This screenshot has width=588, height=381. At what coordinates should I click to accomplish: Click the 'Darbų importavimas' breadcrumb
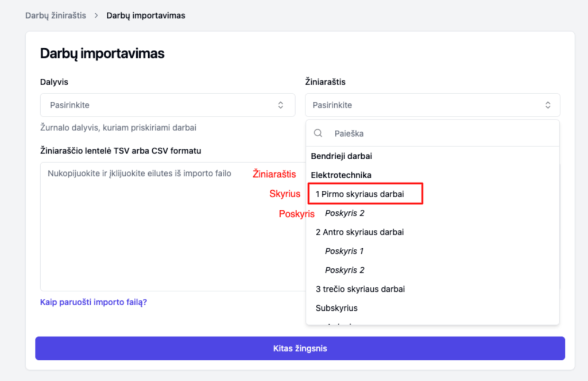pos(146,16)
